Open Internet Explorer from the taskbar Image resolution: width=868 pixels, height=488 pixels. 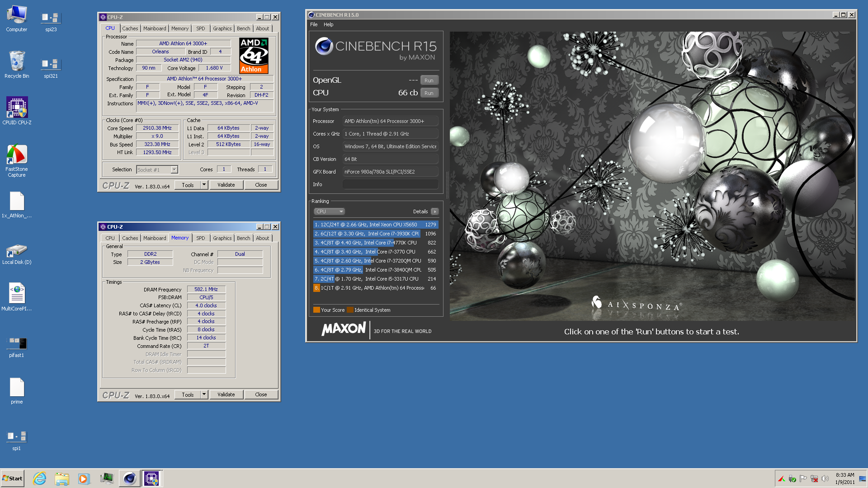tap(40, 478)
